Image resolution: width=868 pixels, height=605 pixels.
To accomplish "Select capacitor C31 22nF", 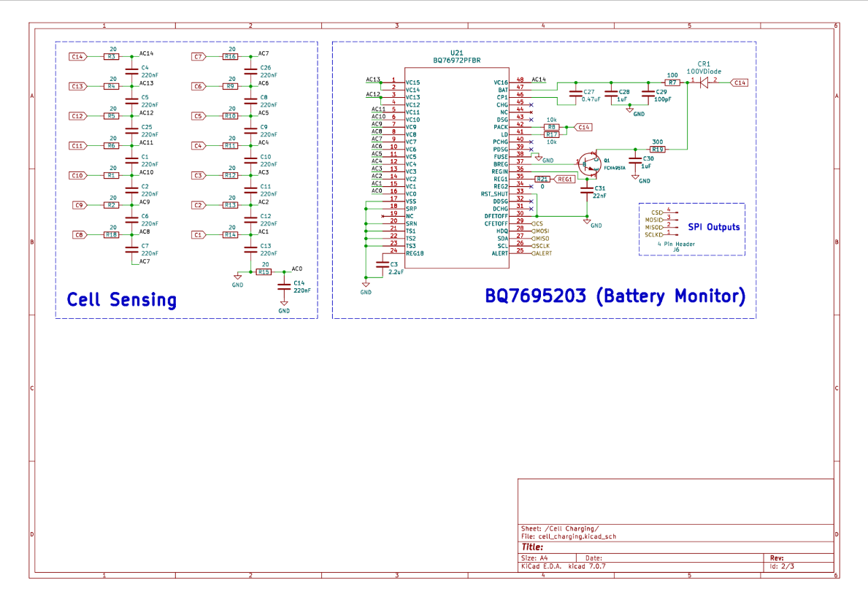I will [x=587, y=191].
